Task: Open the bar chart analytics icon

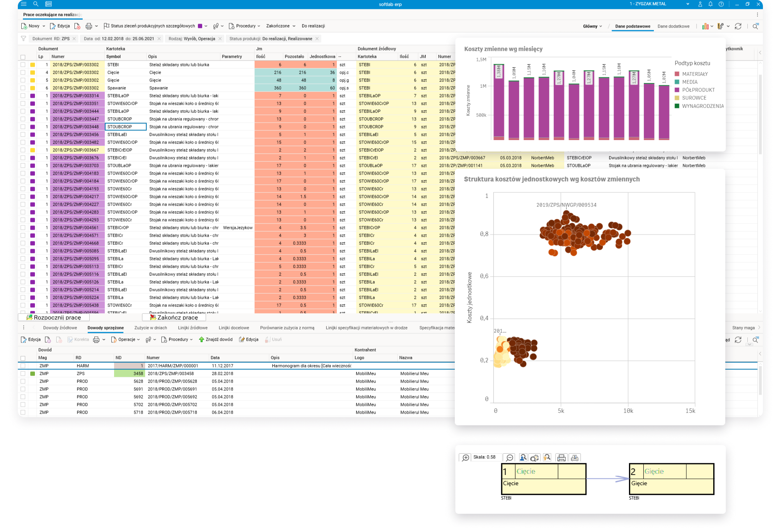Action: (705, 26)
